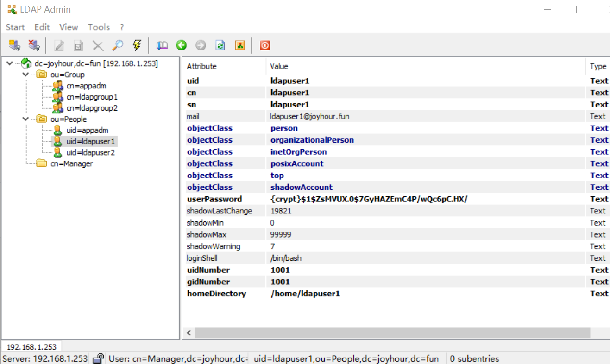Image resolution: width=610 pixels, height=364 pixels.
Task: Click the Delete X toolbar icon
Action: 98,45
